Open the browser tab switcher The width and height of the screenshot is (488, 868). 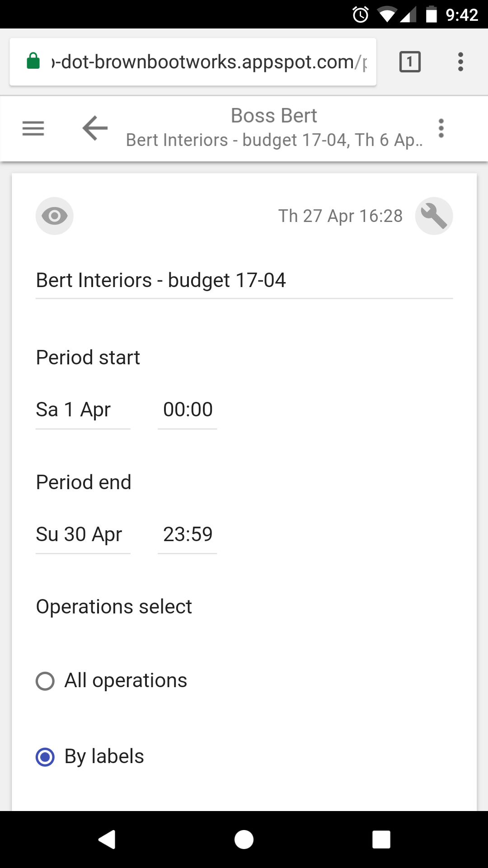(x=410, y=62)
